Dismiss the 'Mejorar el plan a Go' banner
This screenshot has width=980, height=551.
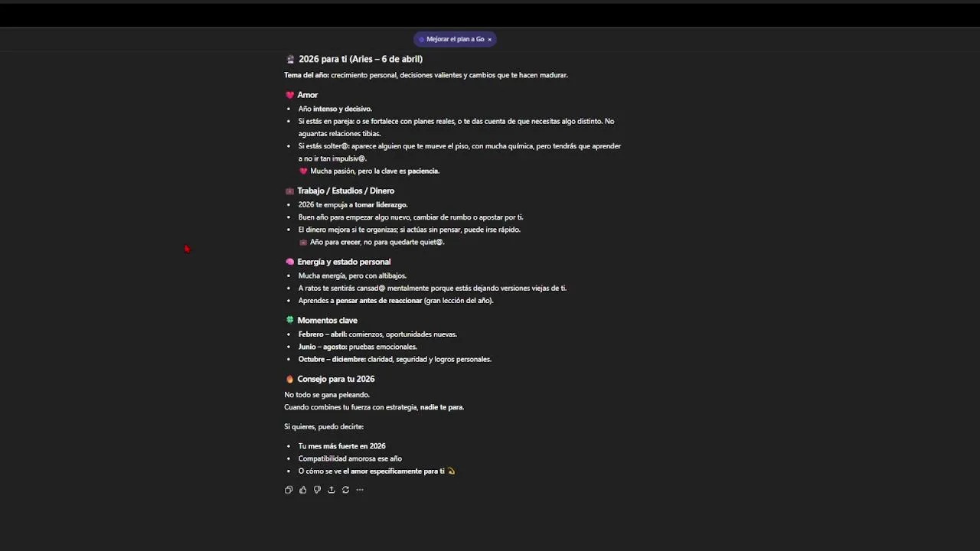coord(490,39)
